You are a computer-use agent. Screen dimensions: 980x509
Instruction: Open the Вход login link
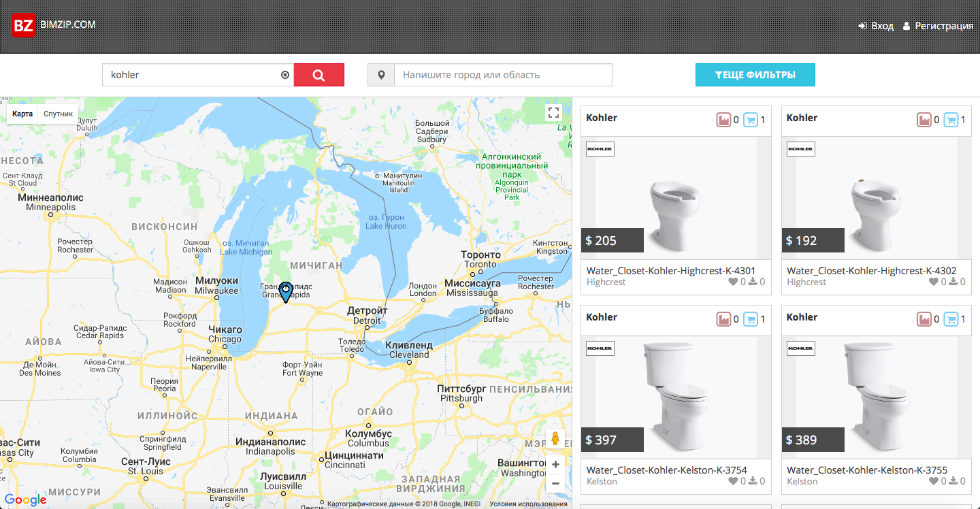point(877,26)
